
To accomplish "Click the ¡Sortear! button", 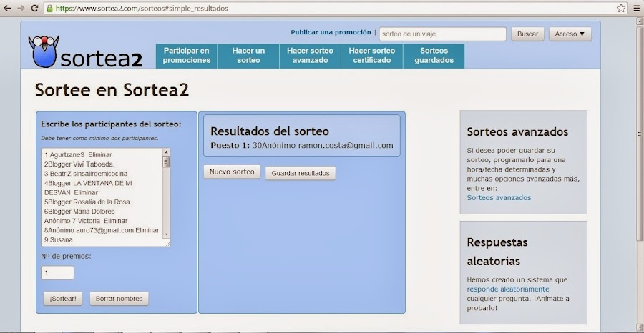I will (63, 299).
